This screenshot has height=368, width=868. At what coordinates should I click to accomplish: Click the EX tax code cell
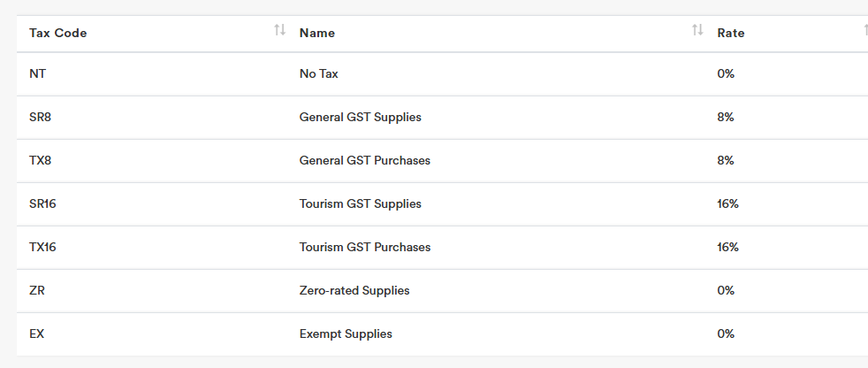[37, 333]
